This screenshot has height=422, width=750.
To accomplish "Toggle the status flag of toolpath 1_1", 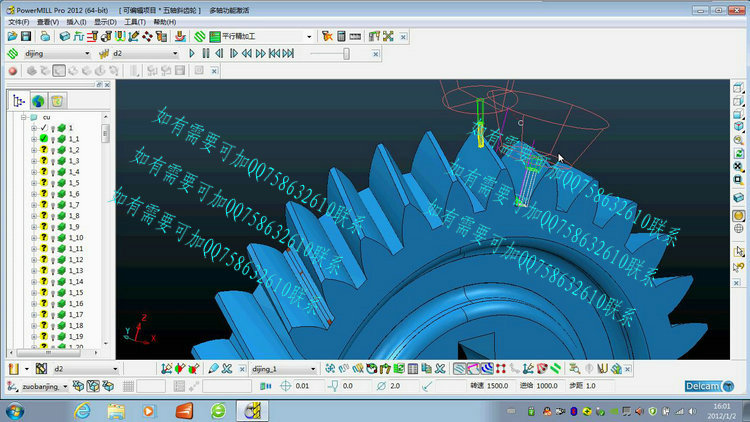I will click(x=43, y=139).
